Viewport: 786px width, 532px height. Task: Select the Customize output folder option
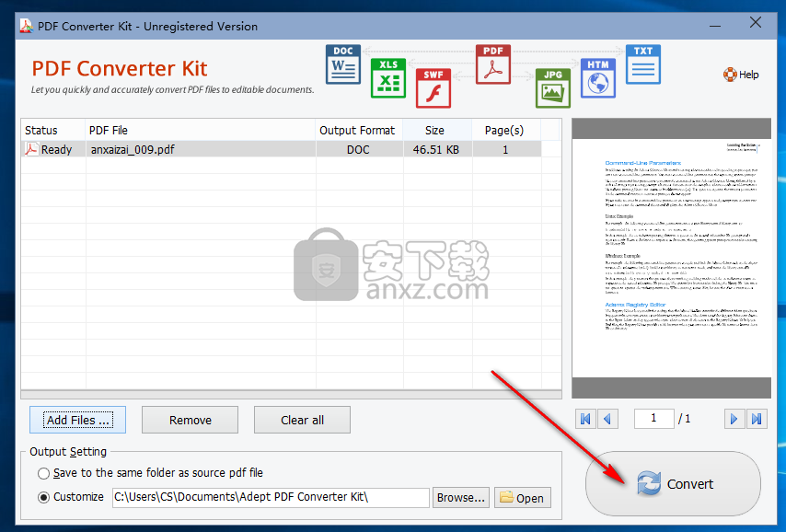click(x=44, y=497)
